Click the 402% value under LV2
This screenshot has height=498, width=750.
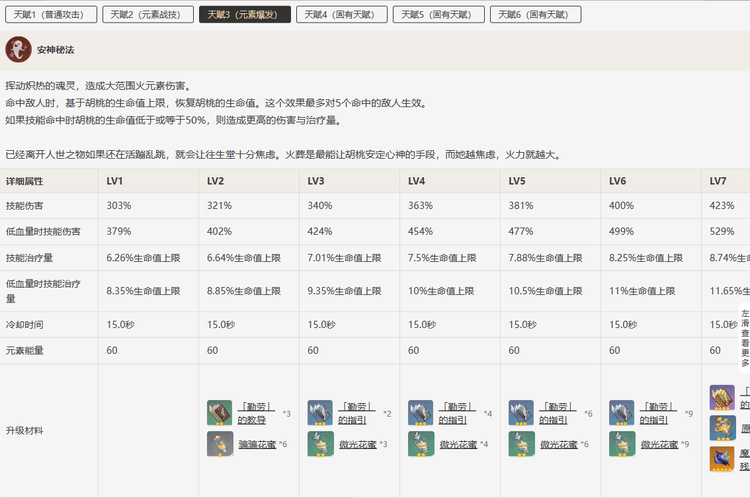tap(219, 231)
